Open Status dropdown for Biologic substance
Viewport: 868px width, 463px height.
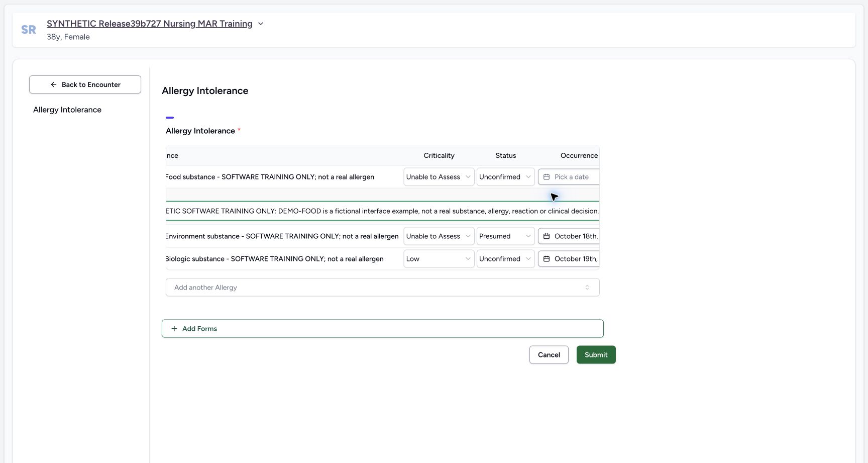[505, 259]
